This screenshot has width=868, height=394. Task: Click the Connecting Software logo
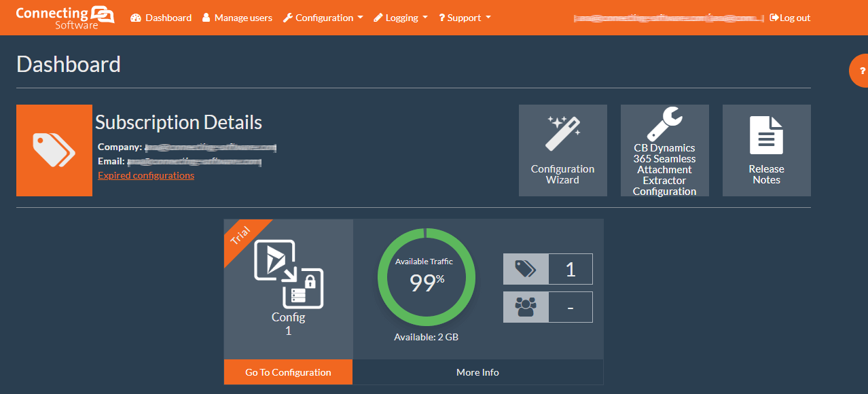65,17
